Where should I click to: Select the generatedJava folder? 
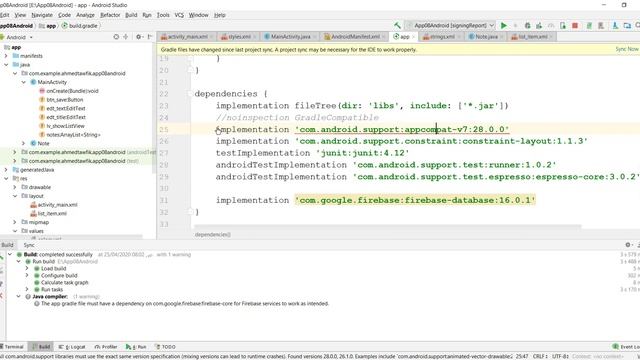point(33,169)
